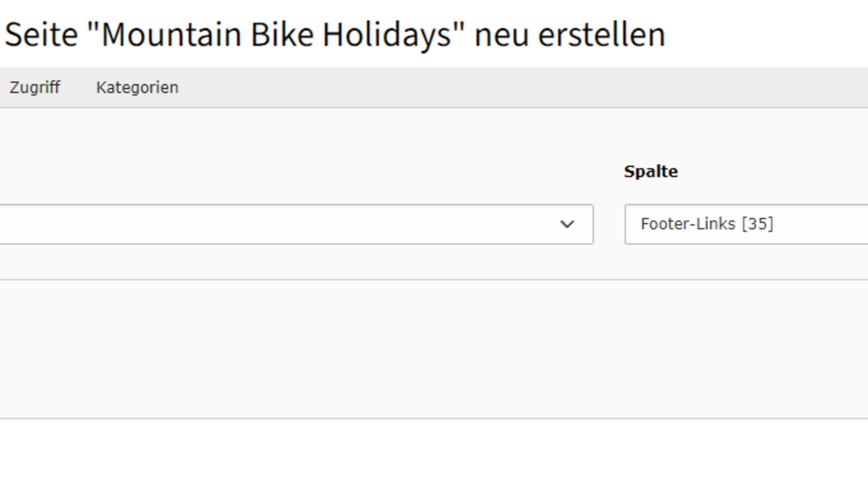Click the horizontal divider below the dropdown row

[407, 280]
